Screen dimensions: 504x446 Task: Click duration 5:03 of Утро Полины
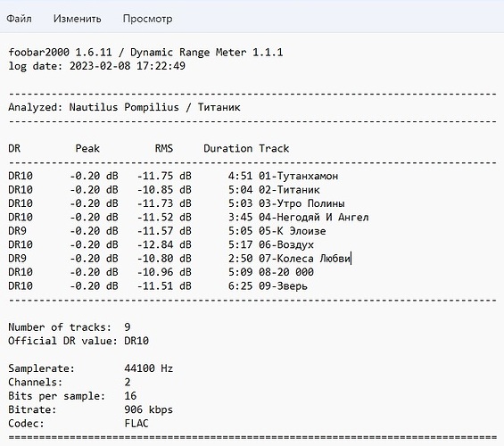(x=241, y=203)
